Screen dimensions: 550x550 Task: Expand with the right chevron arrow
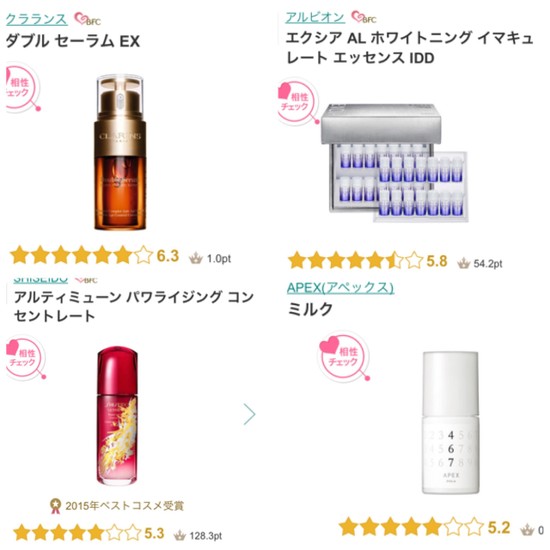[249, 414]
